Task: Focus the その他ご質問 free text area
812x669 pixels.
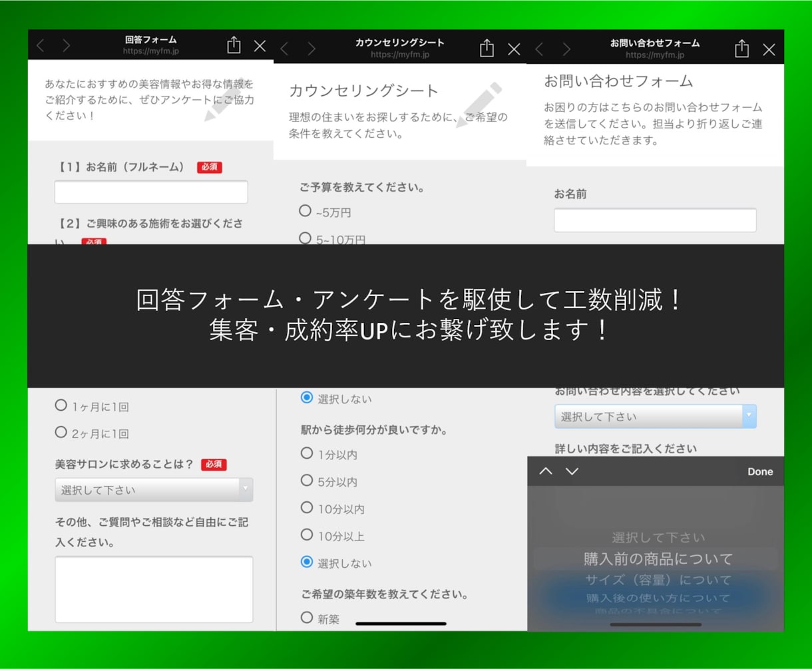Action: click(x=154, y=589)
